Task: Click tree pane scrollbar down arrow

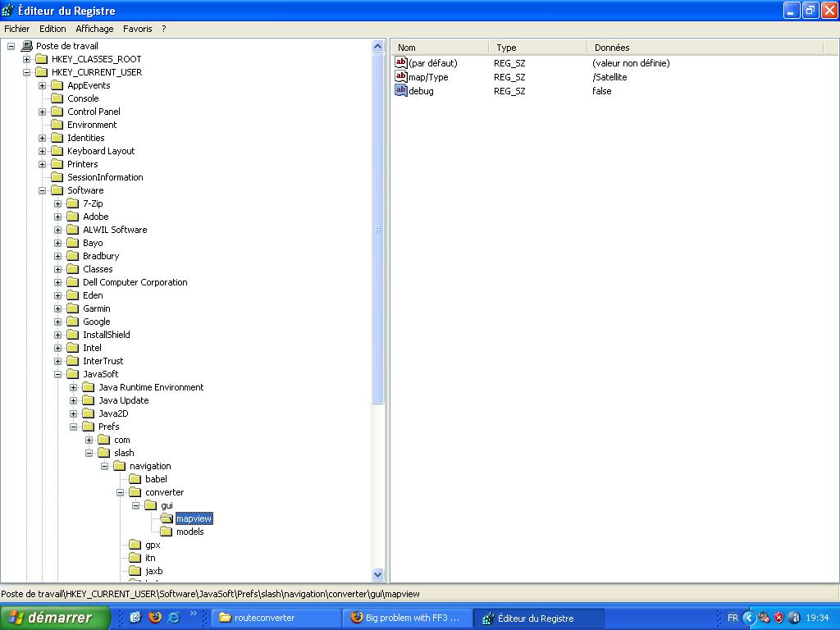Action: (x=378, y=575)
